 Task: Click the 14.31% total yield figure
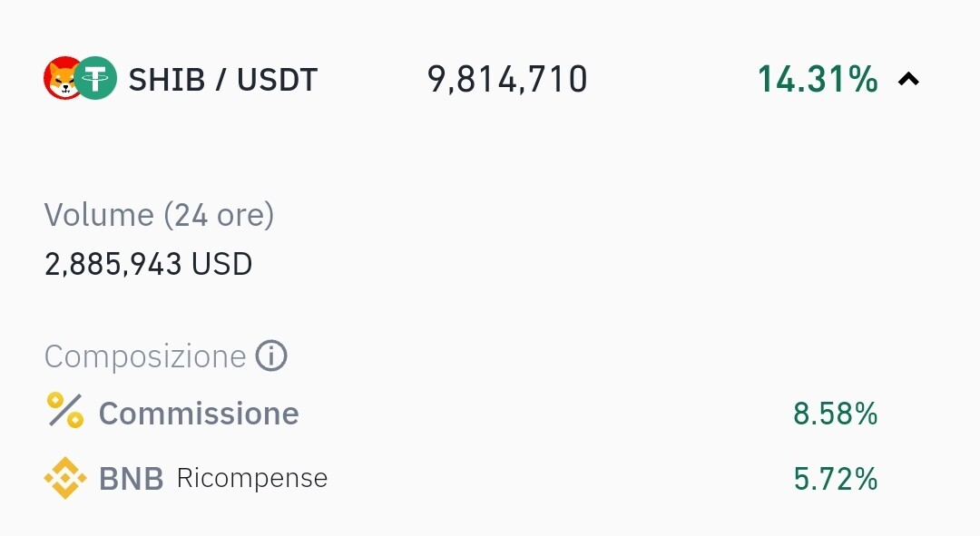(818, 80)
